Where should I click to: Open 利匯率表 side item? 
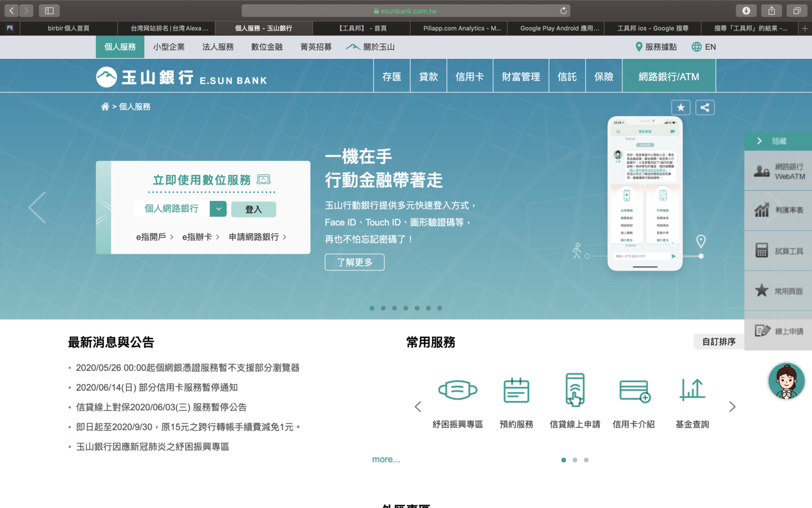pos(778,211)
